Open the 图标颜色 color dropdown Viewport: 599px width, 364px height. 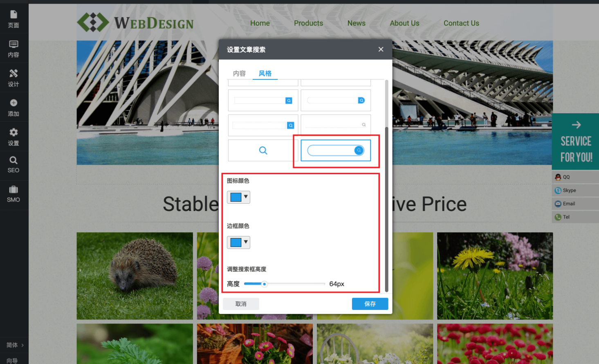click(238, 197)
